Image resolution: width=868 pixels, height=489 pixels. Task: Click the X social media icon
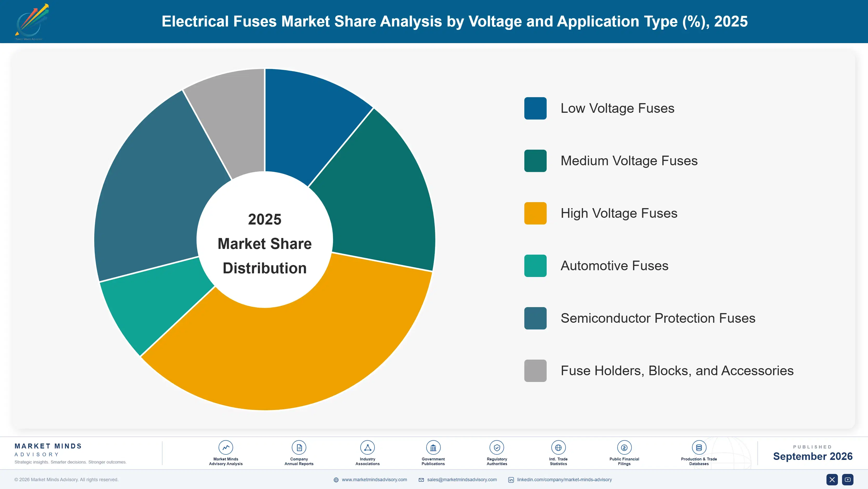(832, 480)
